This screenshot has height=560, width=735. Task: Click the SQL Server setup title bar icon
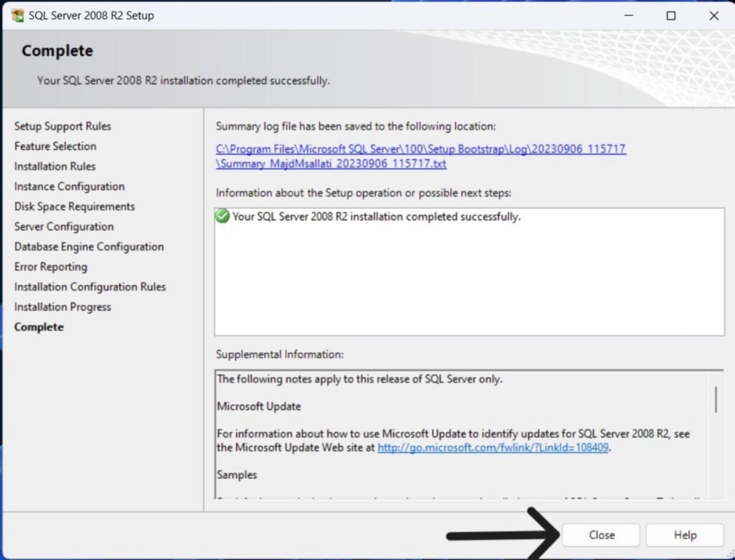click(17, 15)
